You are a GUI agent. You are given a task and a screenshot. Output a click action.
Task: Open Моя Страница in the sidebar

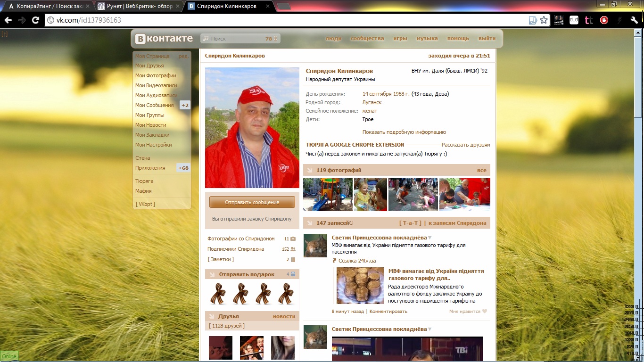point(152,56)
